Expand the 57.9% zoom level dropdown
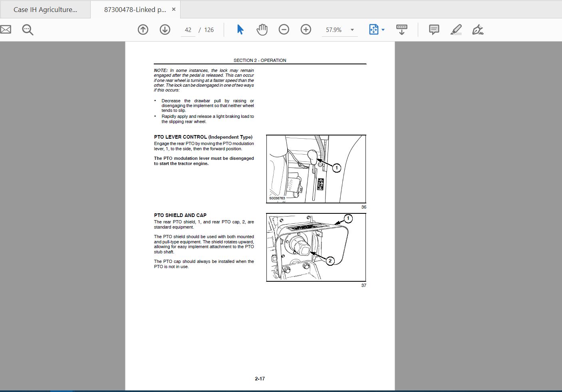 point(352,30)
